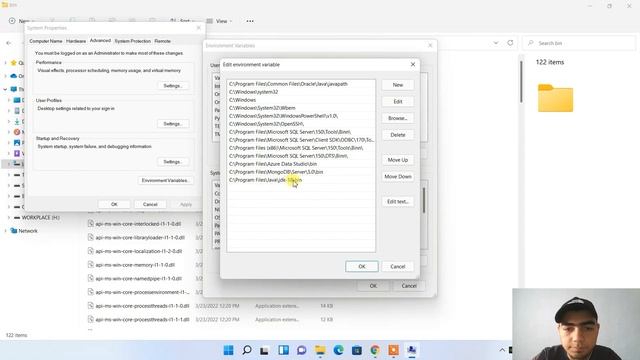
Task: Click Delete in Edit environment variable dialog
Action: click(398, 135)
